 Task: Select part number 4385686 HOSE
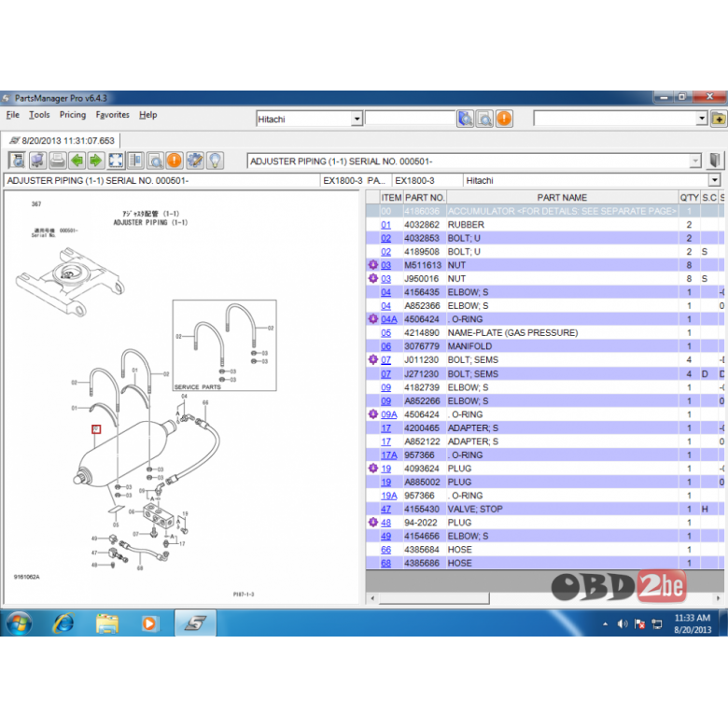(422, 563)
